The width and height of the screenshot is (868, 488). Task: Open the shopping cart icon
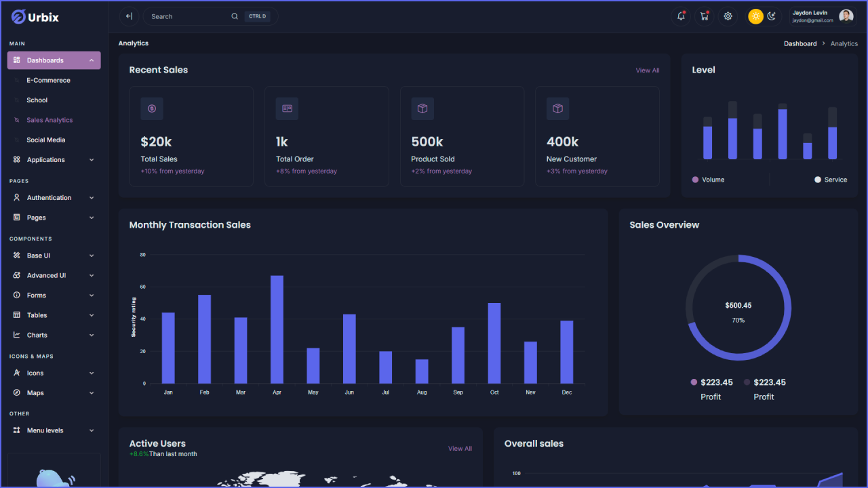[705, 16]
